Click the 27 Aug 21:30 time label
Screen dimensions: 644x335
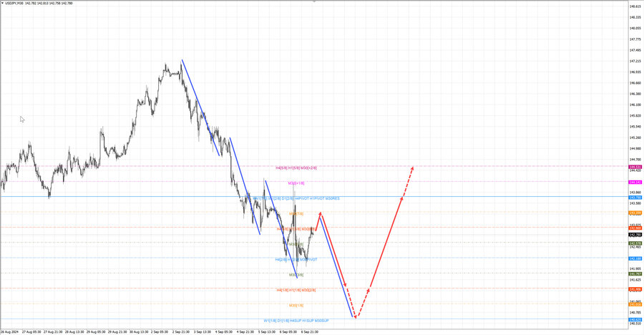[x=53, y=331]
